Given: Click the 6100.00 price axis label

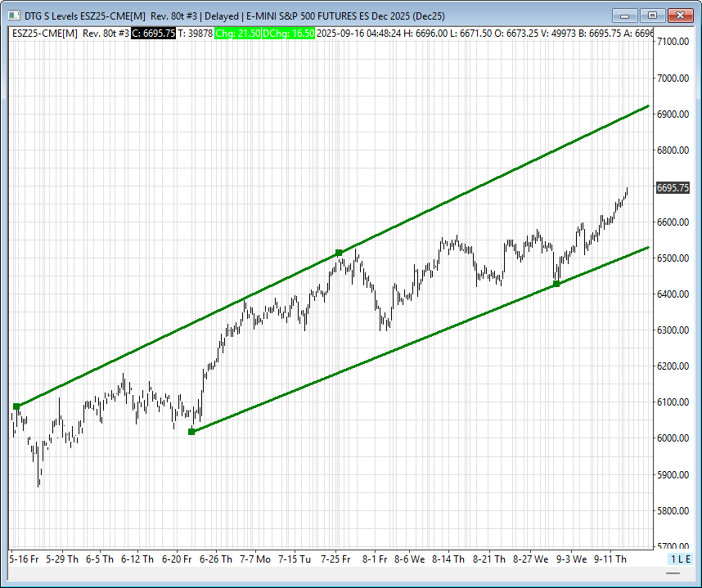Looking at the screenshot, I should (x=673, y=402).
